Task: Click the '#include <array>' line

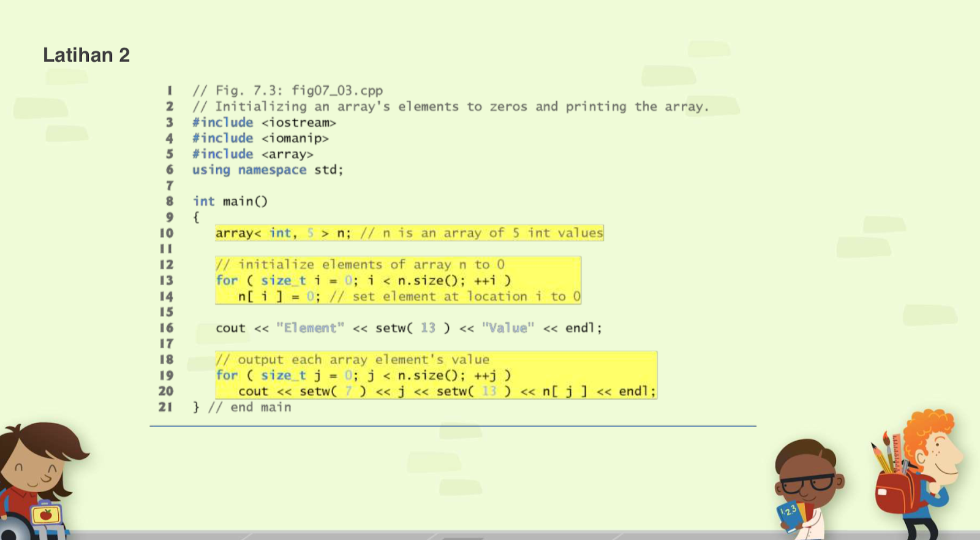Action: [x=253, y=154]
